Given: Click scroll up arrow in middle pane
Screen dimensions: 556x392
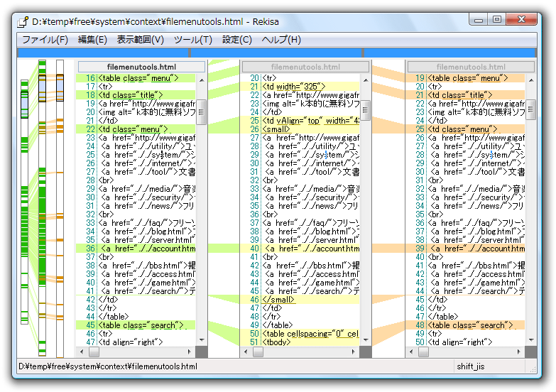Looking at the screenshot, I should click(x=366, y=80).
